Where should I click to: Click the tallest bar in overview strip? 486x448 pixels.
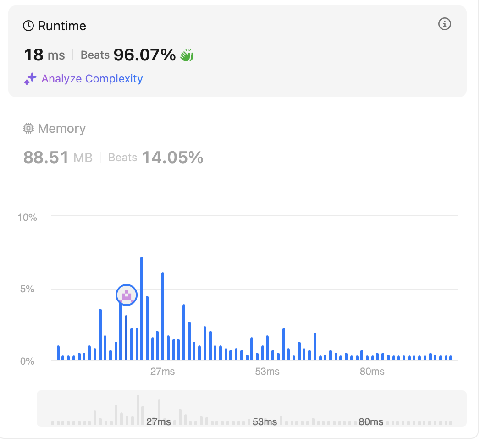[138, 410]
